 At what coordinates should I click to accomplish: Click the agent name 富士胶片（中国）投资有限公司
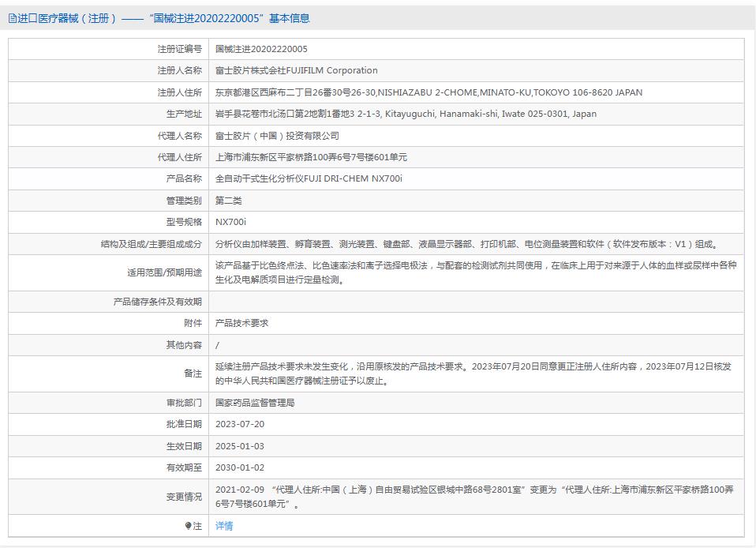277,136
